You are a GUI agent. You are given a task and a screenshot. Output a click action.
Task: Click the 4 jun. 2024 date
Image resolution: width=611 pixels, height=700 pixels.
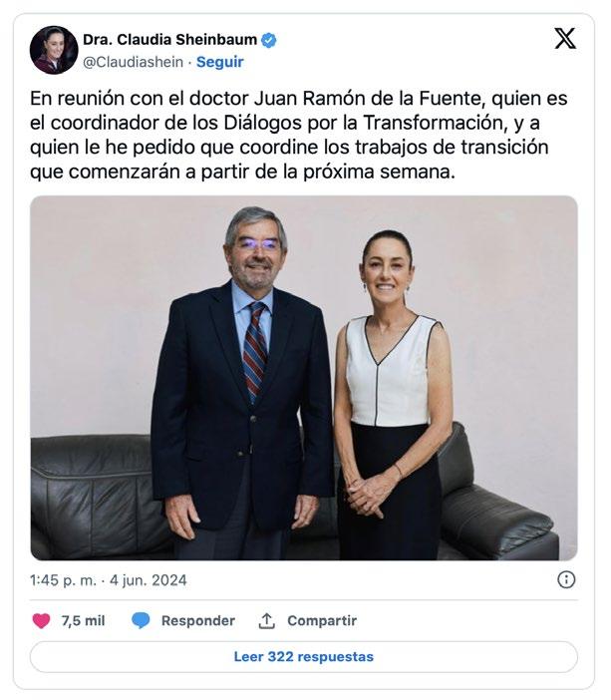pos(149,580)
